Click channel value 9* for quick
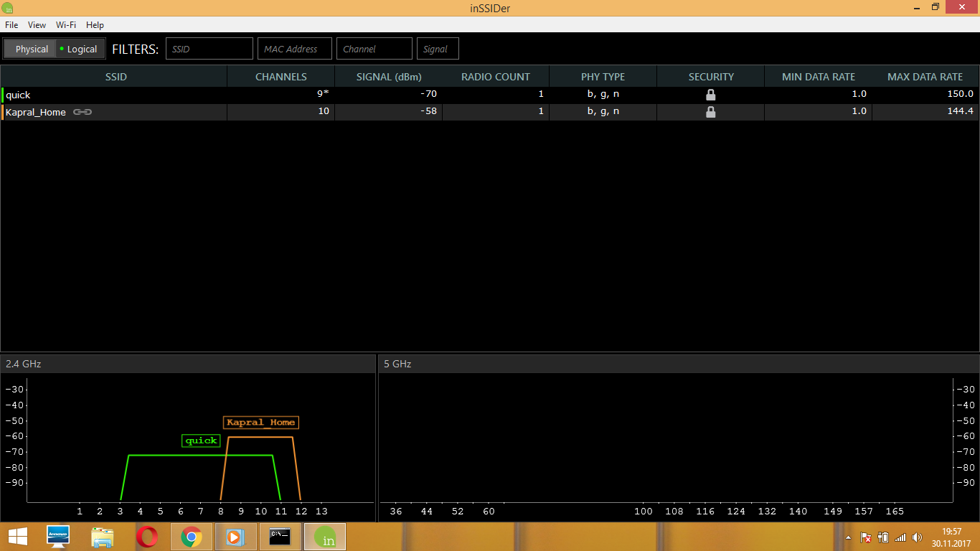Screen dimensions: 980x551 [x=323, y=94]
